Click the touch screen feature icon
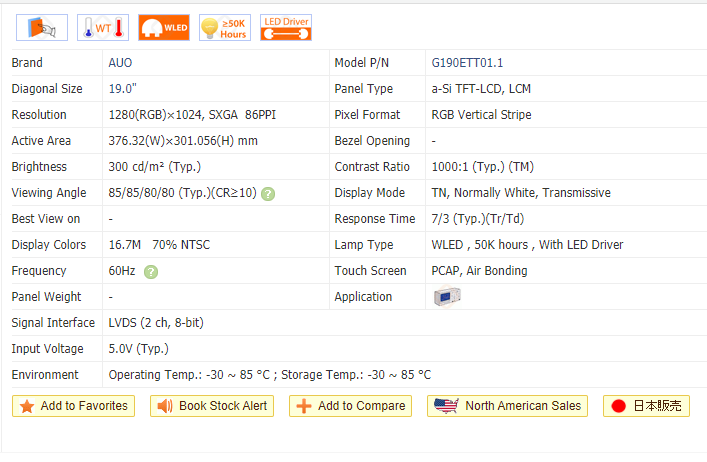The width and height of the screenshot is (707, 462). tap(42, 27)
